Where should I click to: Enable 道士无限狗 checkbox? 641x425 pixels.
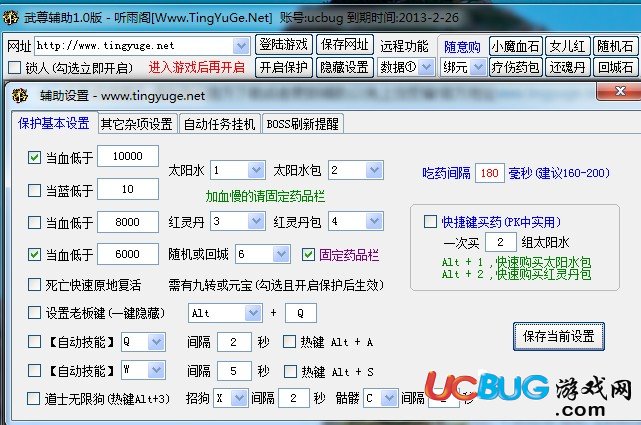tap(34, 398)
